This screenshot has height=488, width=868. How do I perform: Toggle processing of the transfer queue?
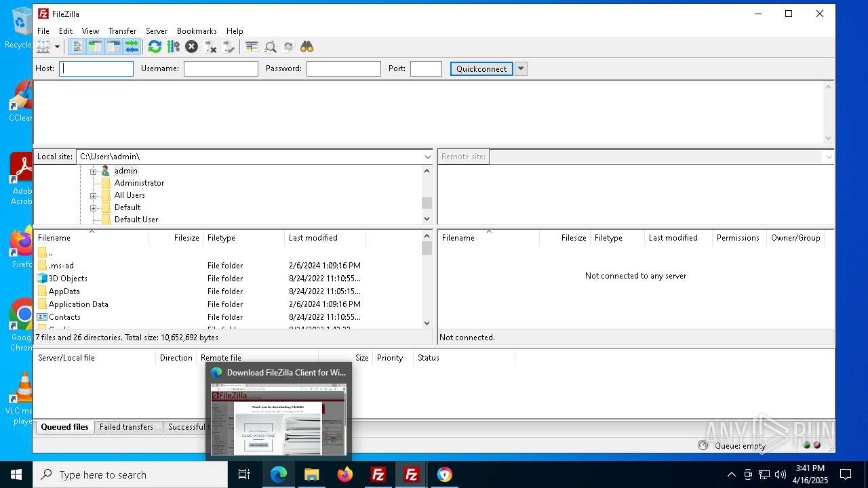pyautogui.click(x=173, y=47)
